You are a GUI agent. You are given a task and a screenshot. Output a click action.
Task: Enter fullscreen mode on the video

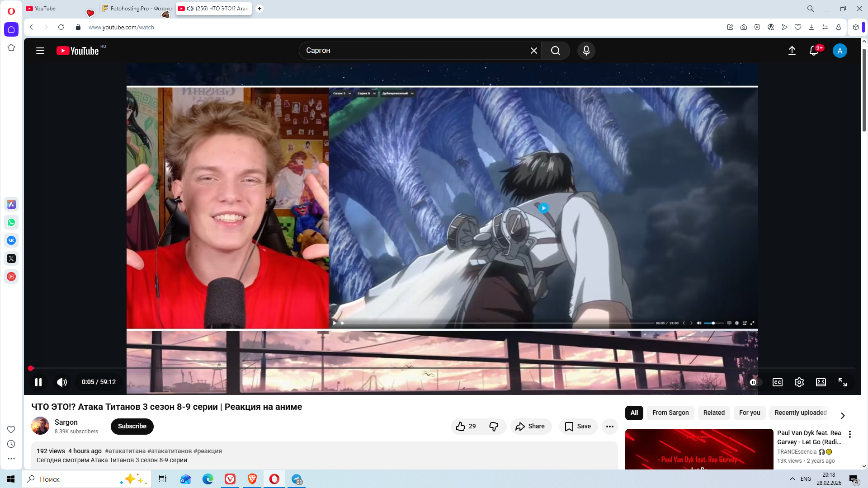tap(842, 382)
